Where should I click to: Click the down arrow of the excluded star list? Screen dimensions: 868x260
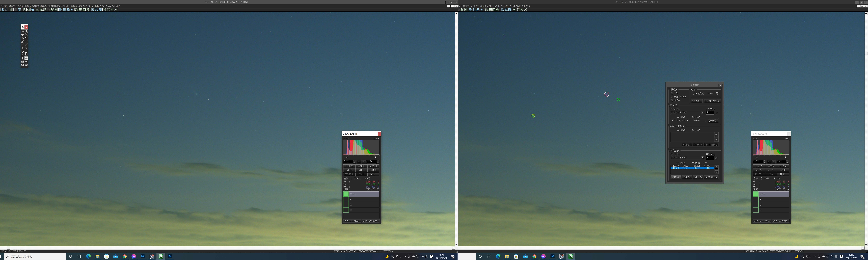click(716, 140)
